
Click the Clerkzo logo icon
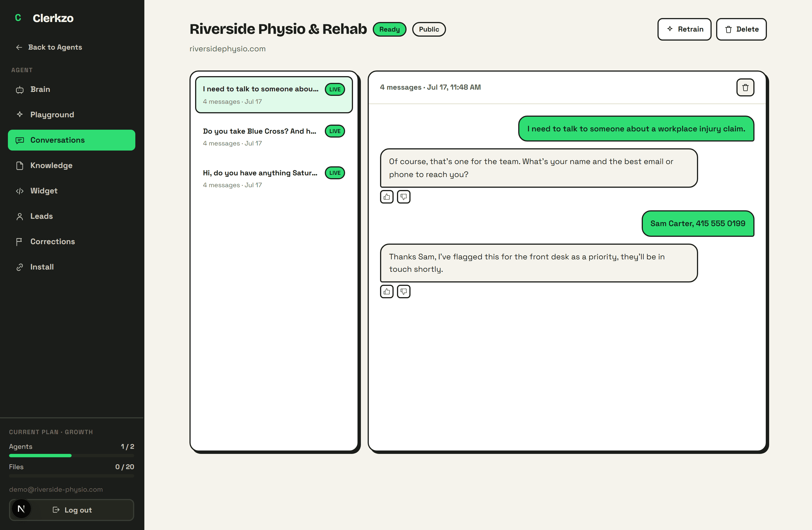pyautogui.click(x=18, y=18)
